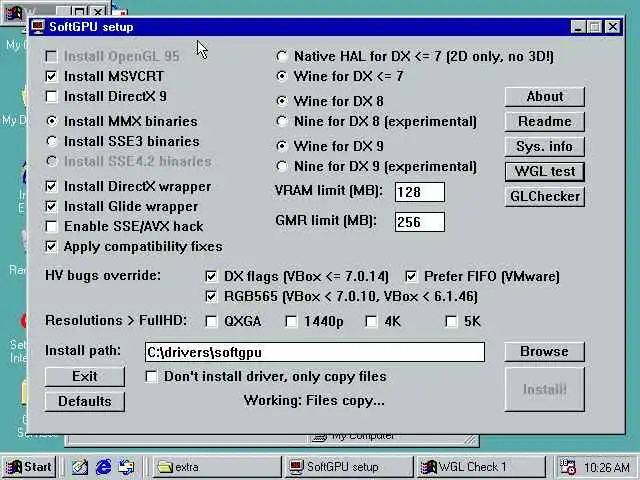Toggle Apply compatibility fixes checkbox
Screen dimensions: 640x480
pyautogui.click(x=51, y=246)
